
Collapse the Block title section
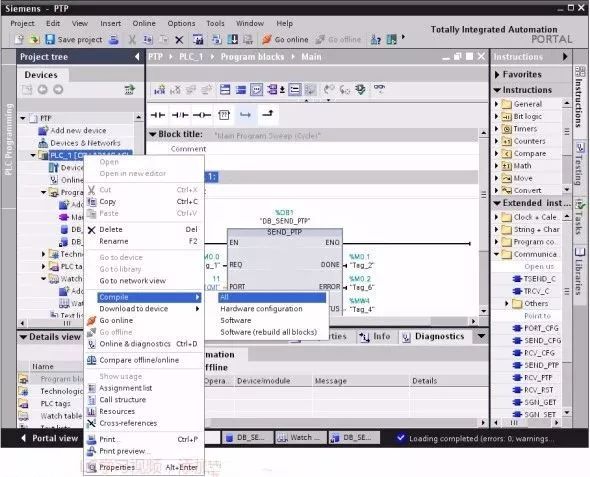[x=152, y=134]
